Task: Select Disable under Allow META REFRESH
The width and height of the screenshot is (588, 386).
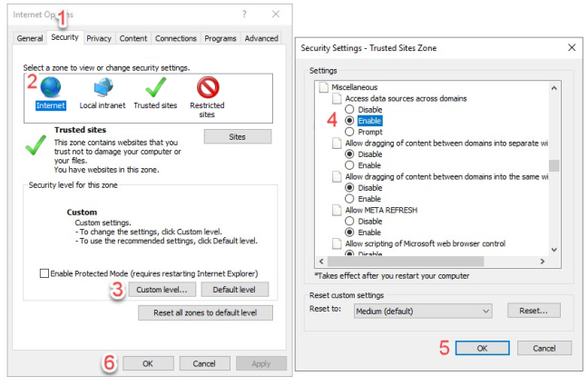Action: 351,221
